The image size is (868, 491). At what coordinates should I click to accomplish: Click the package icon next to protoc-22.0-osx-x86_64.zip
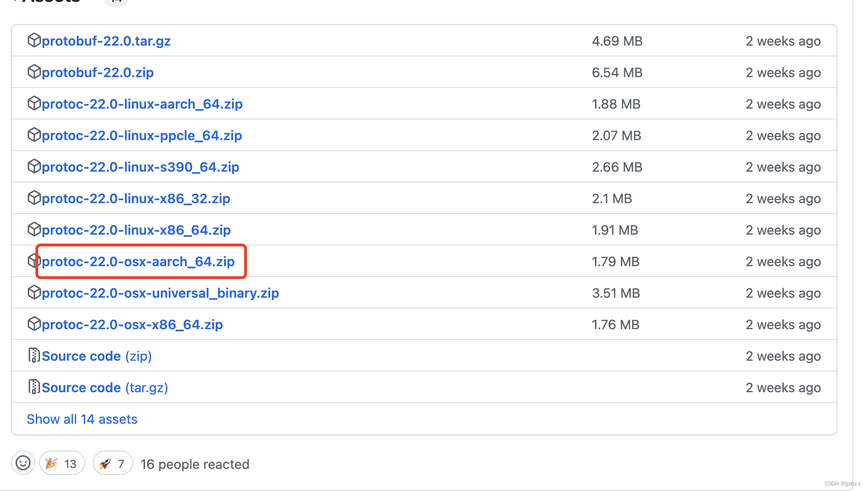[x=34, y=324]
